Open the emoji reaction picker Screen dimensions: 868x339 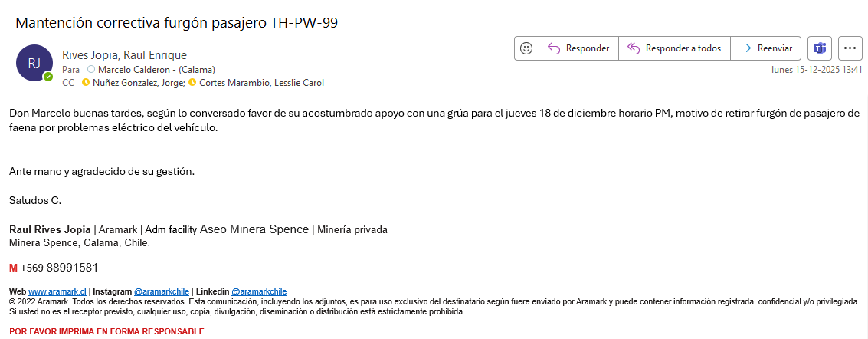click(x=526, y=48)
